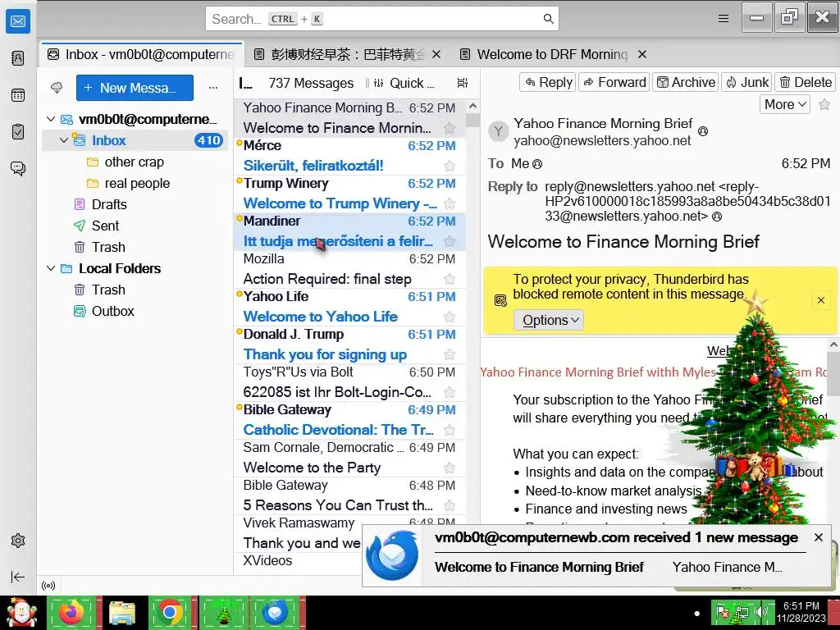Star the Thank you for signing up message

click(450, 354)
